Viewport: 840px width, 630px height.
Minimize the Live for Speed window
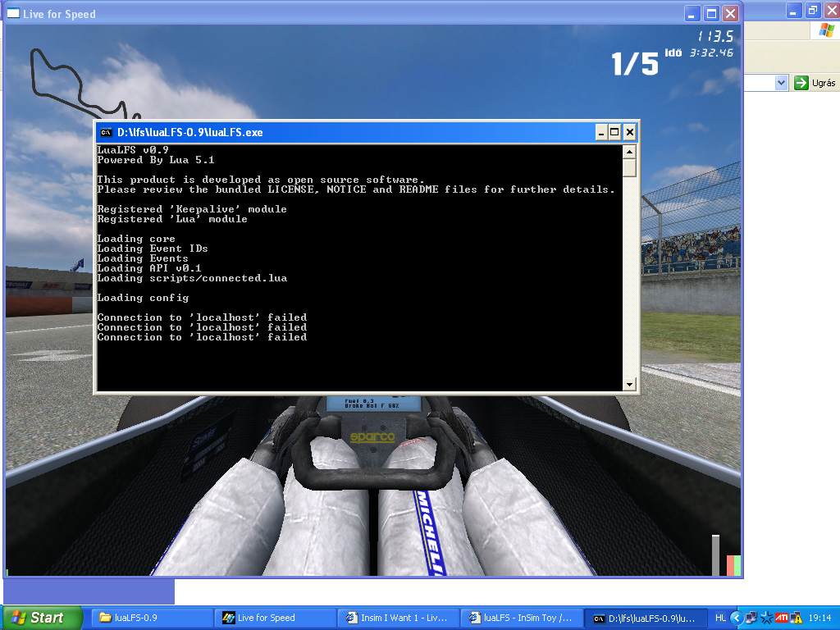692,13
